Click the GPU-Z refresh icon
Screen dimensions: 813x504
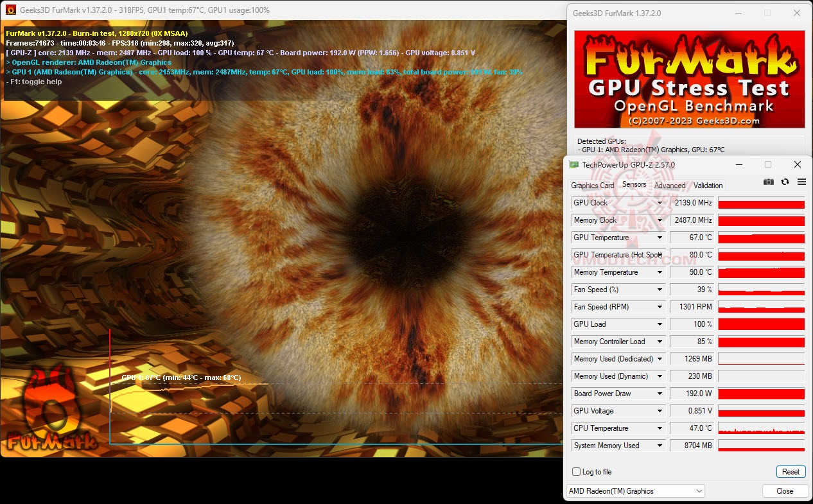785,182
